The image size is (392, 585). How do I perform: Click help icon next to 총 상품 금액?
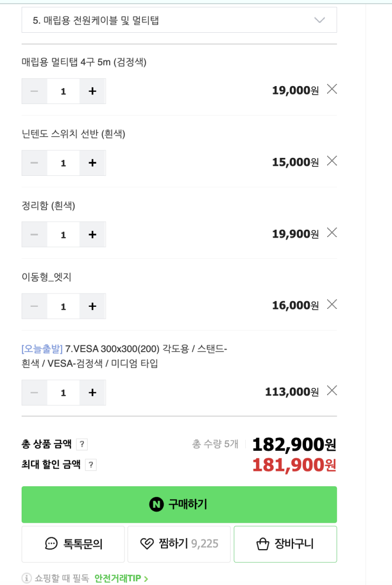coord(82,445)
